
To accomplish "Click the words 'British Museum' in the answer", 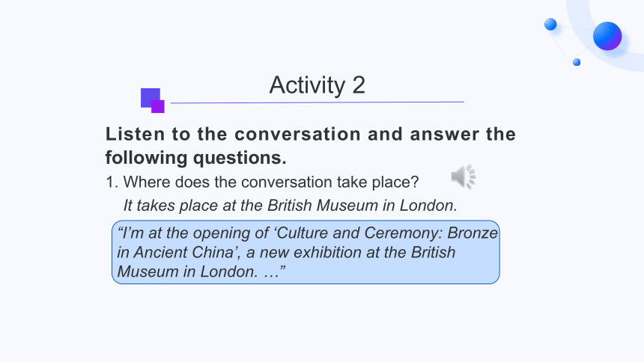I will (323, 205).
